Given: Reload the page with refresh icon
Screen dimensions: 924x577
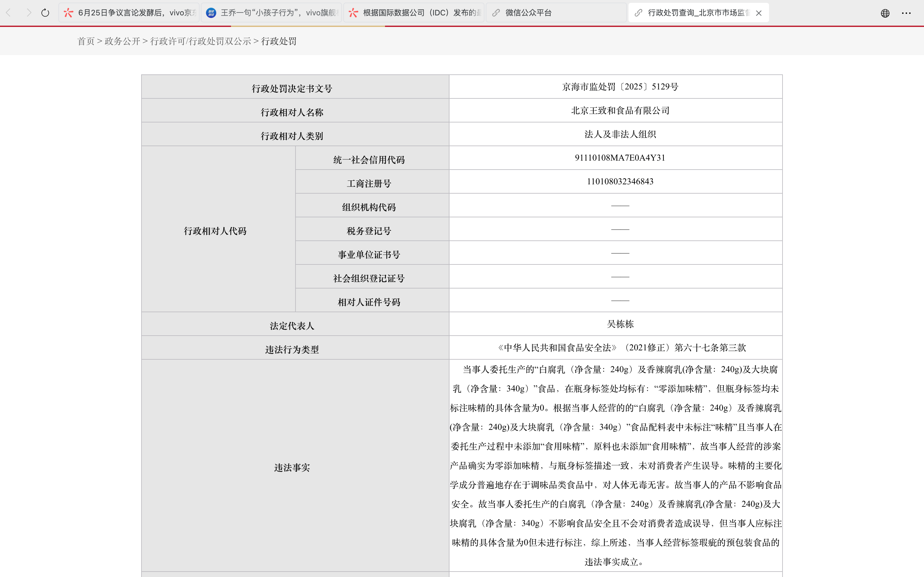Looking at the screenshot, I should point(45,13).
